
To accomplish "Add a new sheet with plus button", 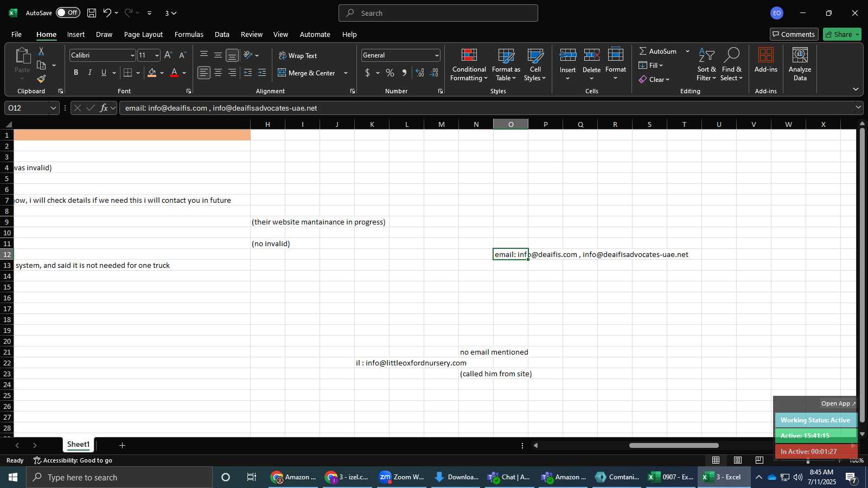I will pyautogui.click(x=123, y=445).
